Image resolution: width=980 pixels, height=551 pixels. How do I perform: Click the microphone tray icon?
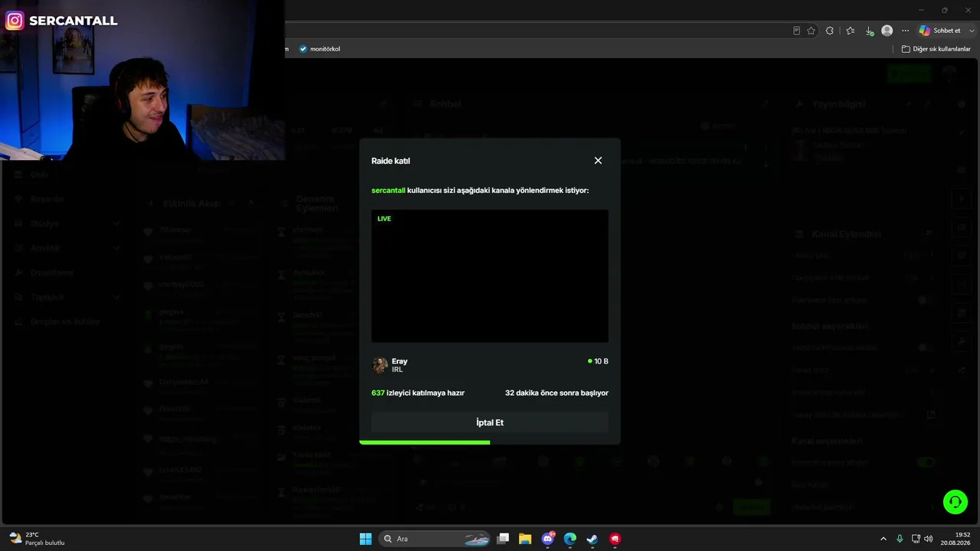pyautogui.click(x=900, y=539)
